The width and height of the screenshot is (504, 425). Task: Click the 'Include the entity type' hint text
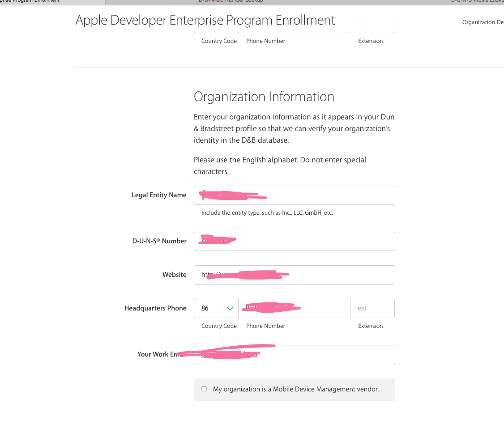[267, 212]
